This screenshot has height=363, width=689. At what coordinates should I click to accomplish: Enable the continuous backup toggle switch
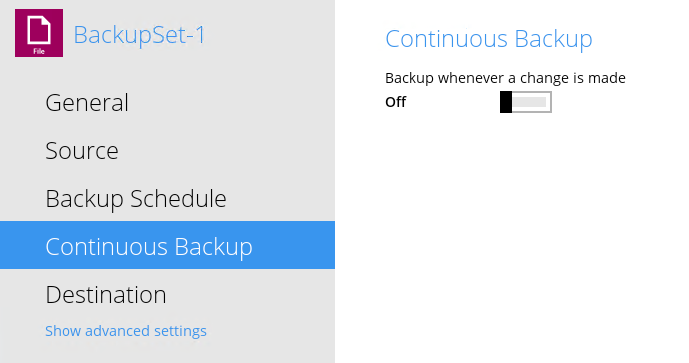tap(526, 102)
